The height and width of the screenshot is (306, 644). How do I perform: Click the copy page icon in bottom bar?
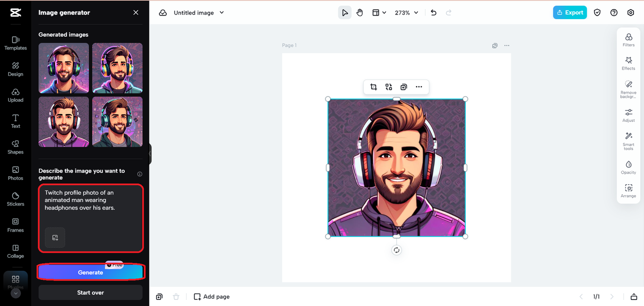coord(159,296)
